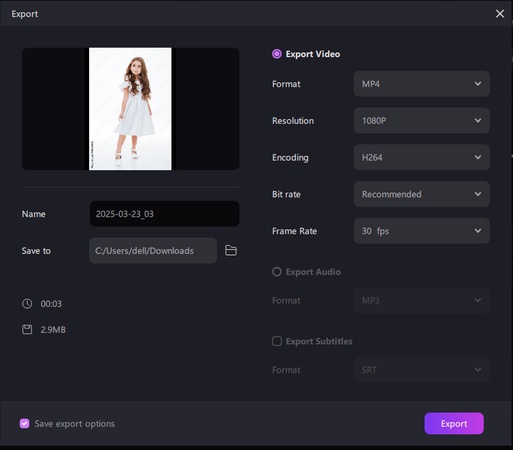Click the duration clock icon
The height and width of the screenshot is (450, 513).
click(x=27, y=304)
